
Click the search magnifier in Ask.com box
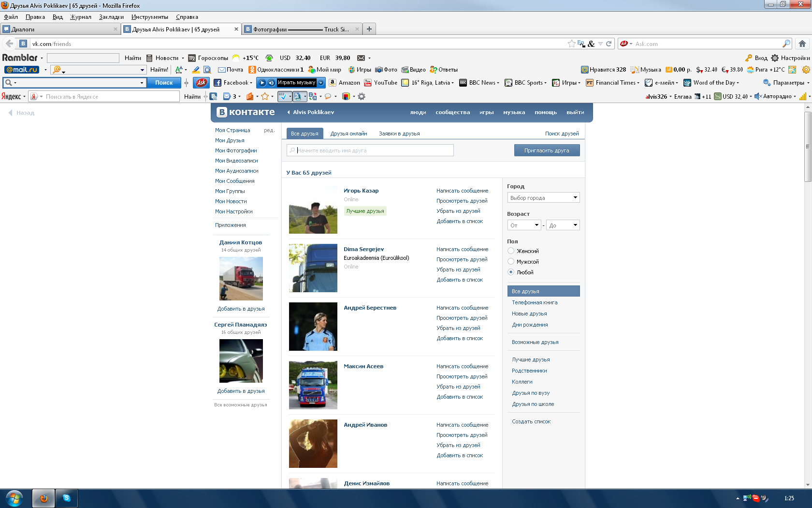click(786, 44)
